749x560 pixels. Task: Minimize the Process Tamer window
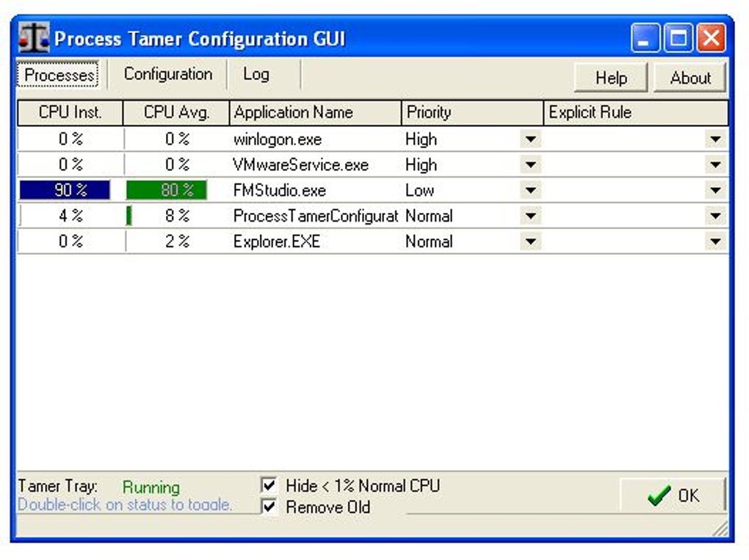[645, 37]
